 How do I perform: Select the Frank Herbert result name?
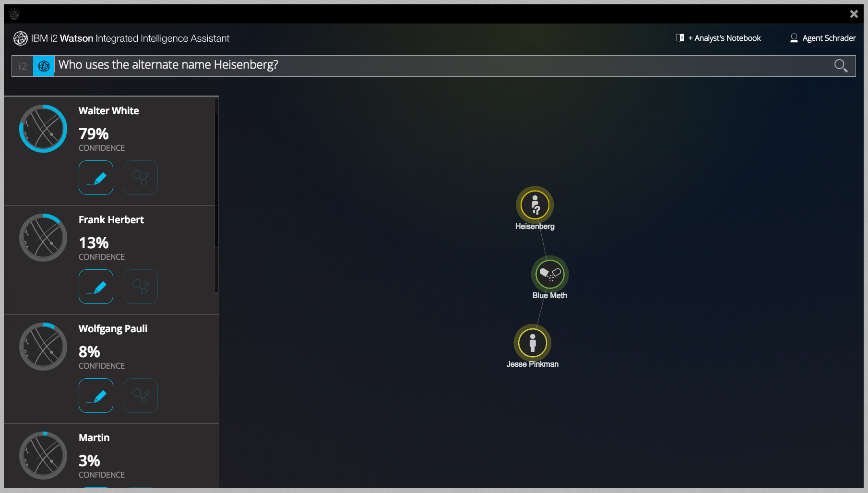point(111,220)
